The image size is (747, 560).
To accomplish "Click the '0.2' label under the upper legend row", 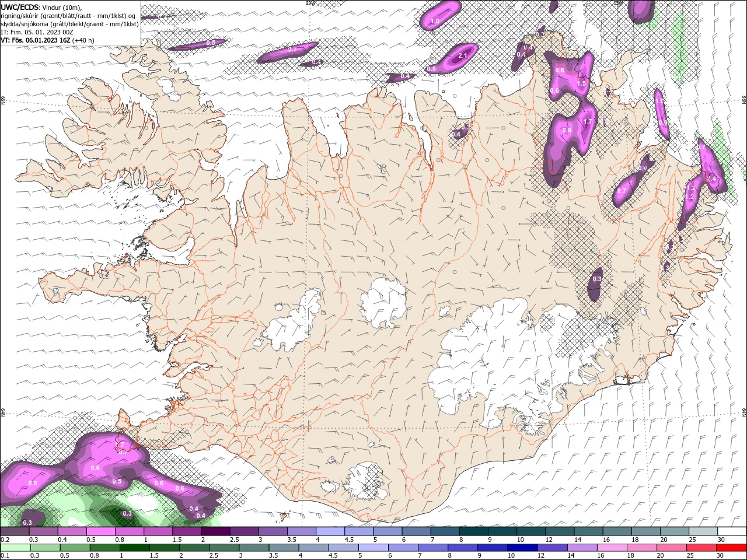I will [5, 540].
